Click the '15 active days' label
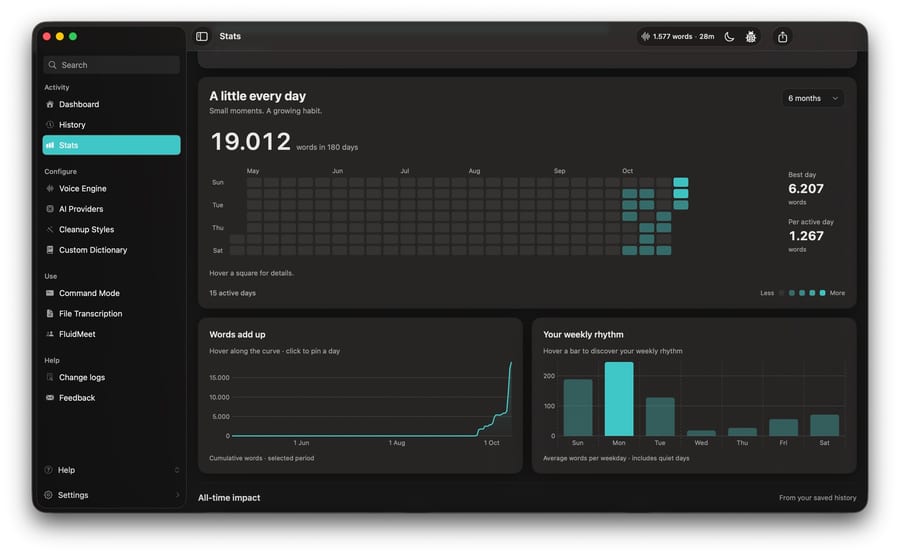900x555 pixels. (x=232, y=293)
